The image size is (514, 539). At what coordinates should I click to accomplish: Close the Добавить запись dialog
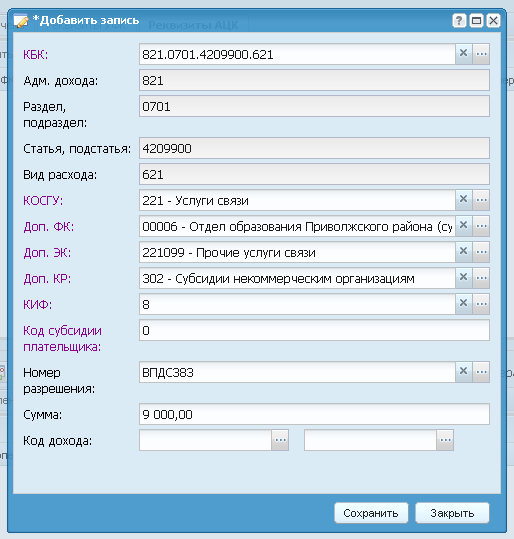(493, 21)
